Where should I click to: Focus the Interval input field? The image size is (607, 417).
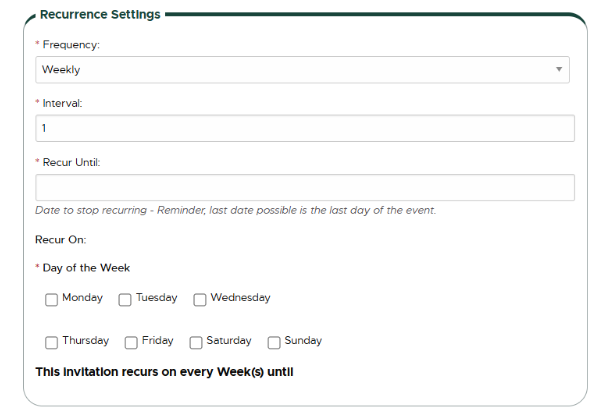pyautogui.click(x=304, y=129)
